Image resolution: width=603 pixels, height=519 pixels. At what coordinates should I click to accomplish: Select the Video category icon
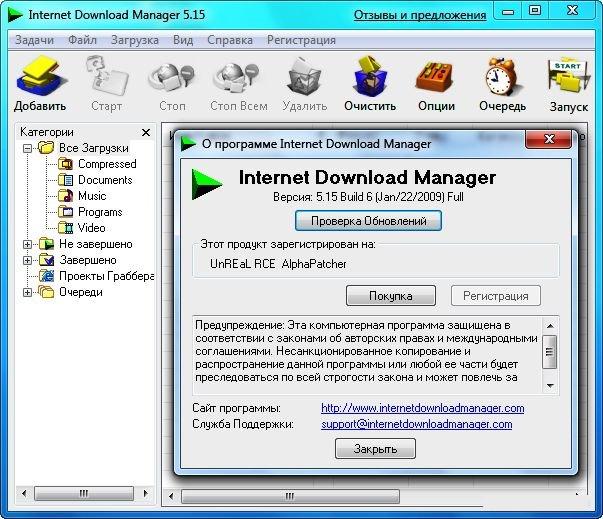(x=66, y=228)
